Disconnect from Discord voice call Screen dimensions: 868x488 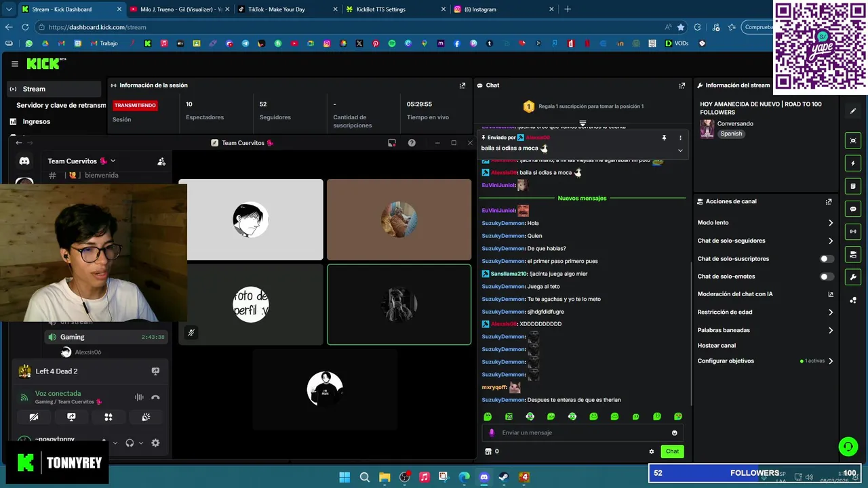coord(155,398)
